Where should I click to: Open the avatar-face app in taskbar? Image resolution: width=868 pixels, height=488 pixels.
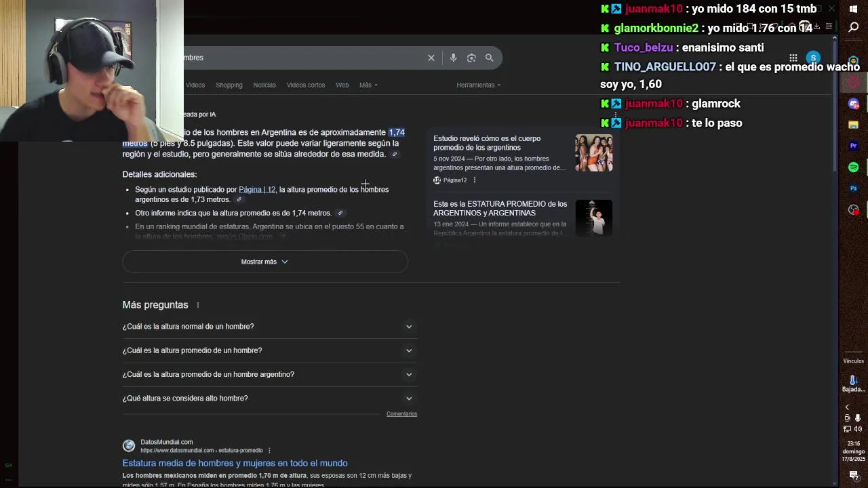[x=854, y=62]
